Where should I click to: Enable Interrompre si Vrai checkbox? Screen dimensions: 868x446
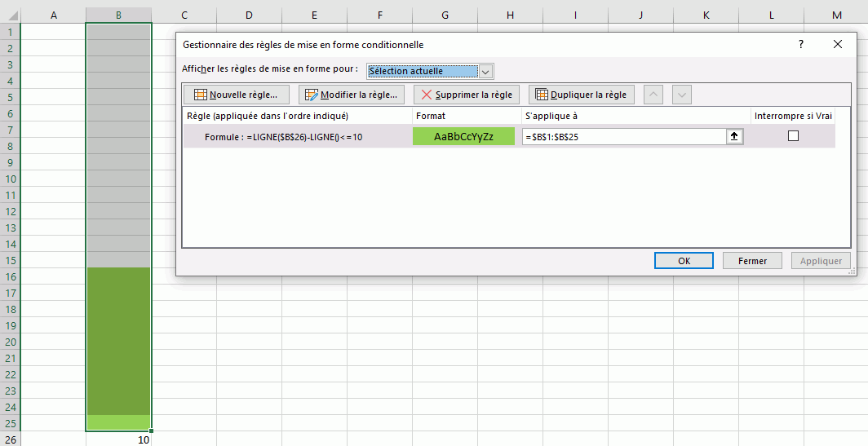coord(793,137)
